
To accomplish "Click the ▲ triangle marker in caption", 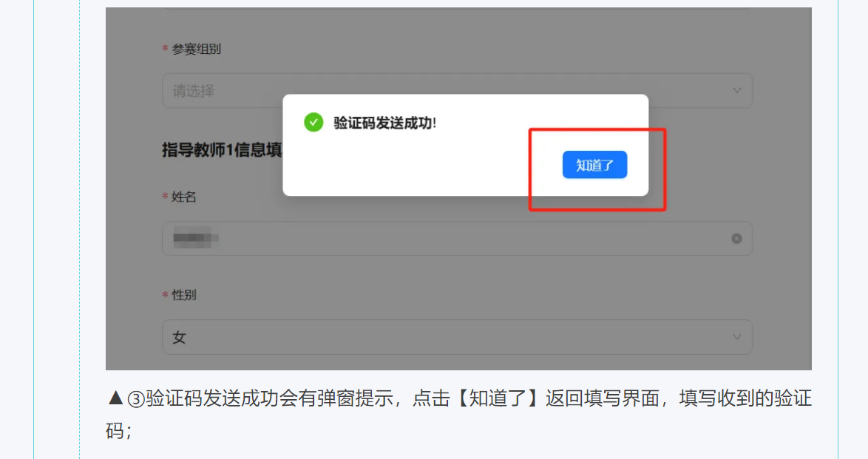I will pyautogui.click(x=115, y=398).
